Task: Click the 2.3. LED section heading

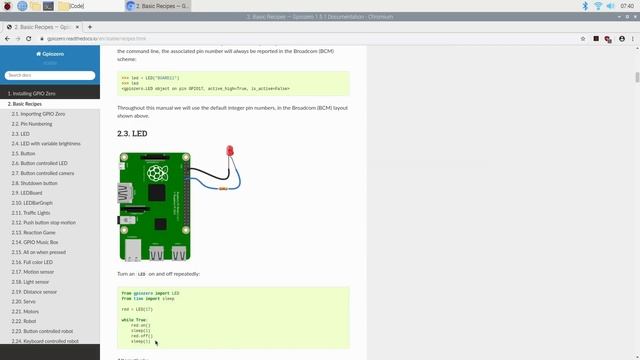Action: tap(132, 133)
